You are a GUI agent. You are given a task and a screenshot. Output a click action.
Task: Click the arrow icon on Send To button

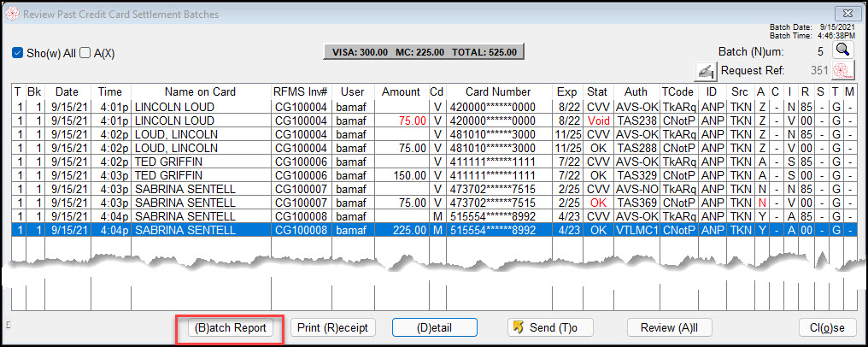(516, 327)
